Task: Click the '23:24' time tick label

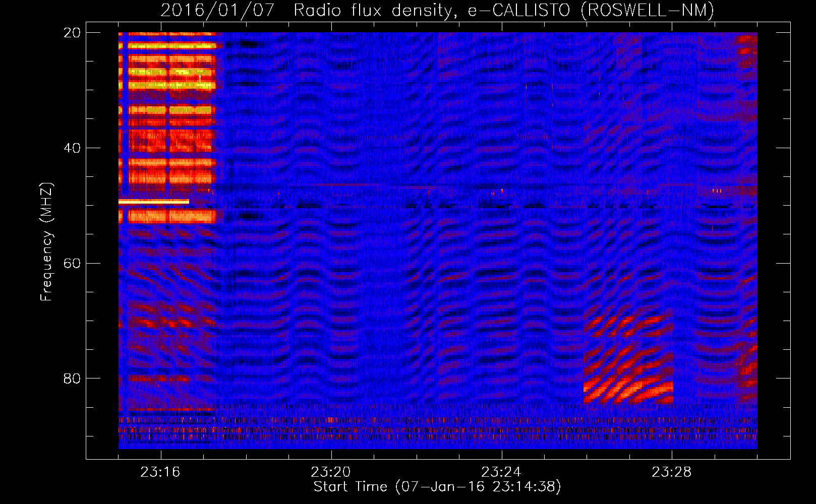Action: tap(501, 472)
